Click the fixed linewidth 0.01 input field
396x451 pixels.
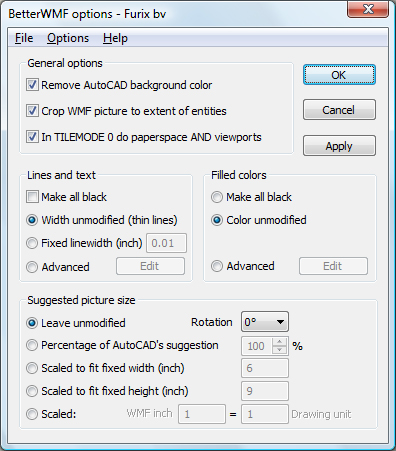pyautogui.click(x=167, y=243)
